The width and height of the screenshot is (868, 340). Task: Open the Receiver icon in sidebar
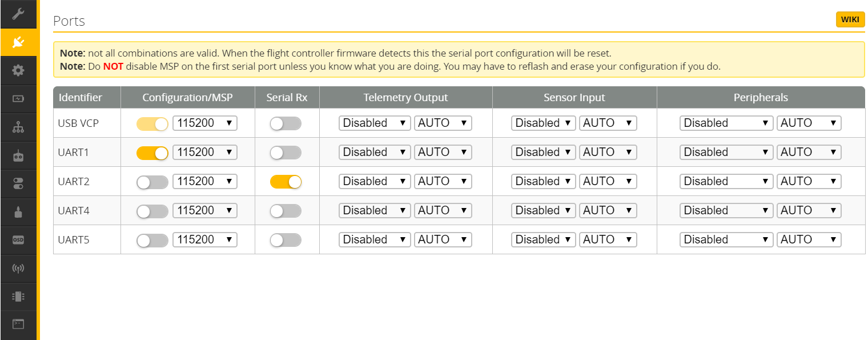pos(18,155)
